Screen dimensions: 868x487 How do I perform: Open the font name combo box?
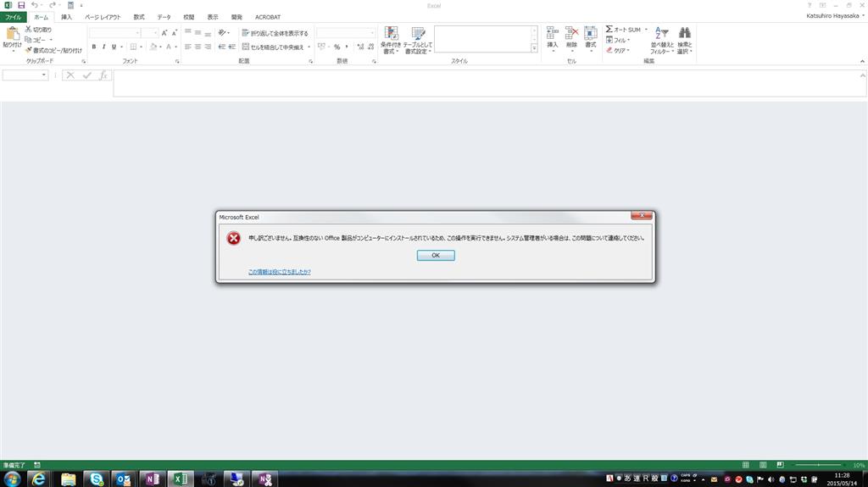tap(114, 33)
